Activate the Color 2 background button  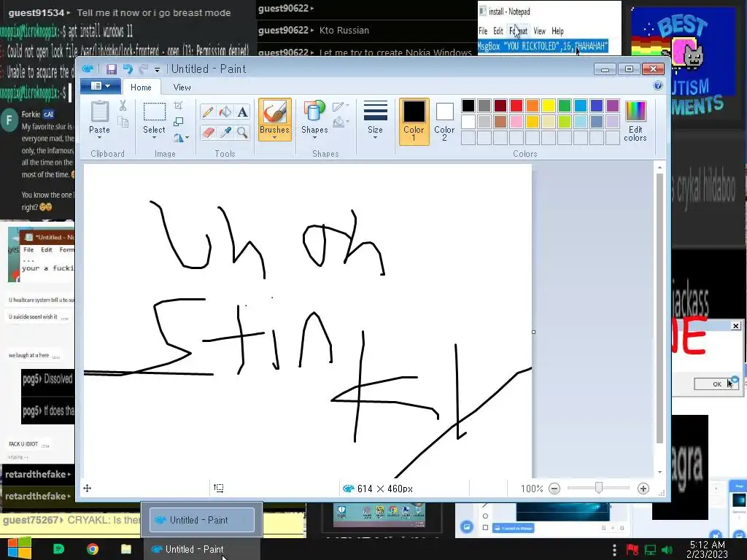pos(444,121)
